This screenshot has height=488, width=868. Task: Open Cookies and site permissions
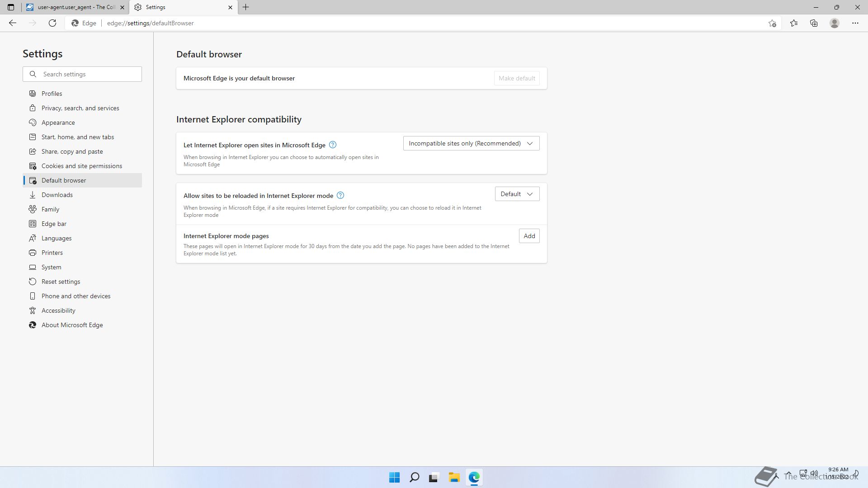pos(82,166)
